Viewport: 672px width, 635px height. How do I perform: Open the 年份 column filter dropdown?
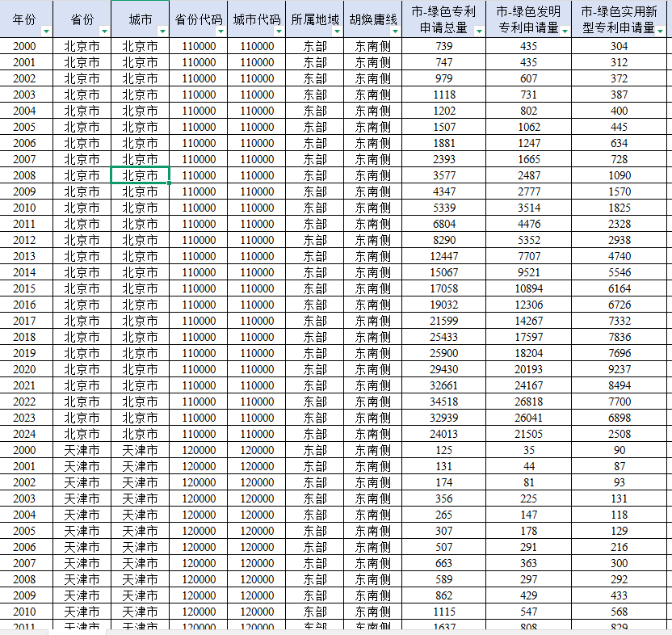coord(45,31)
